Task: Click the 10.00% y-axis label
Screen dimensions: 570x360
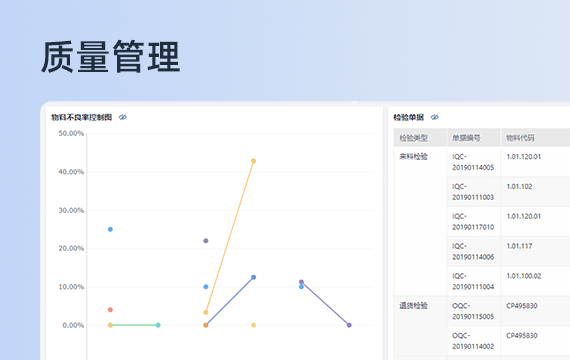Action: 71,287
